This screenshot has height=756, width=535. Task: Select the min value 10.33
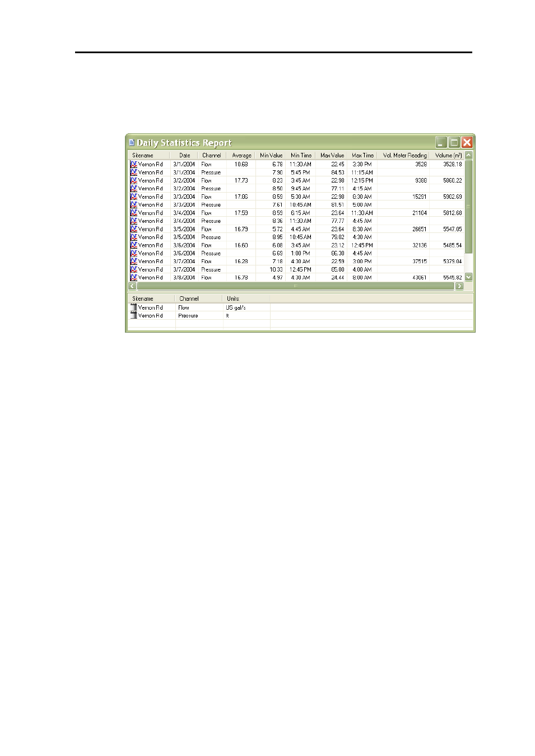pyautogui.click(x=276, y=270)
